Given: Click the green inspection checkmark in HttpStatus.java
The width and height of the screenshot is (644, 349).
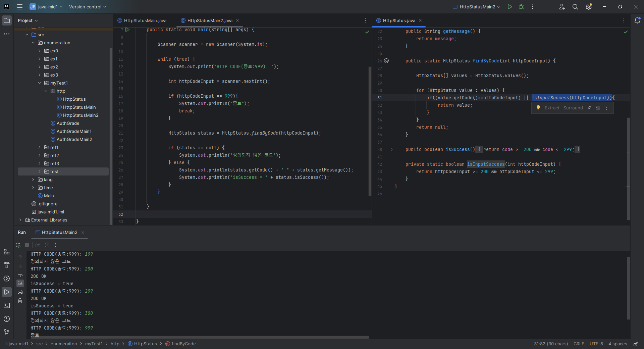Looking at the screenshot, I should (x=626, y=32).
